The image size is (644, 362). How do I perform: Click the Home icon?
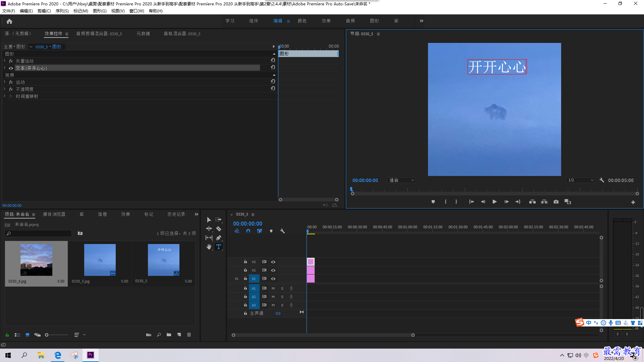(x=9, y=21)
